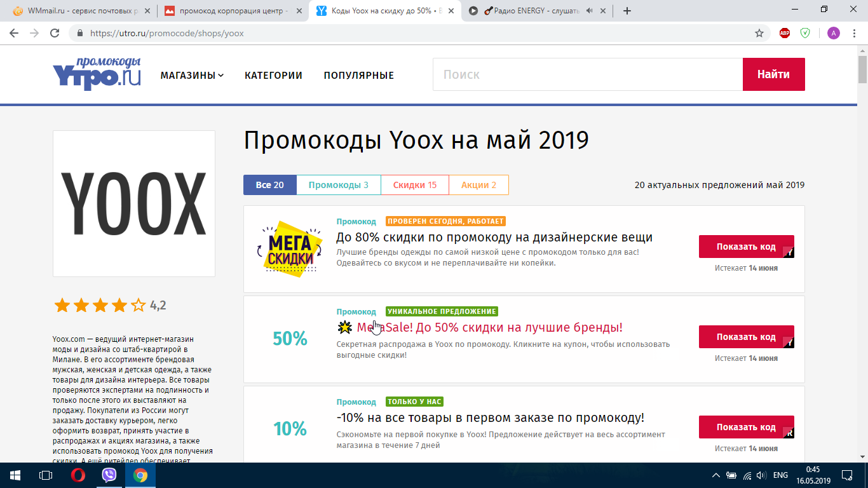Click the Chrome taskbar icon
The width and height of the screenshot is (868, 488).
pos(140,475)
